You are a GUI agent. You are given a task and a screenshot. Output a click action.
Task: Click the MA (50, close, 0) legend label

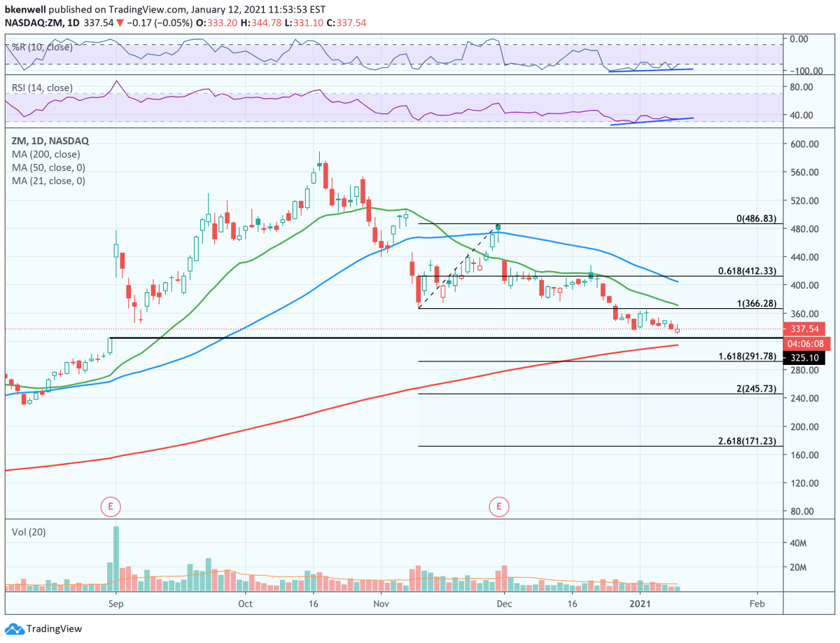pos(48,167)
